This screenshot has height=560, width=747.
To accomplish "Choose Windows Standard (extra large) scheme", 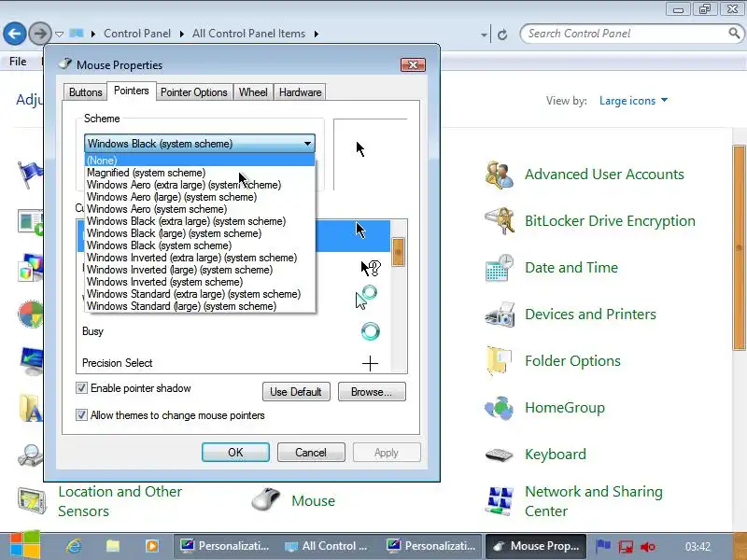I will coord(200,294).
